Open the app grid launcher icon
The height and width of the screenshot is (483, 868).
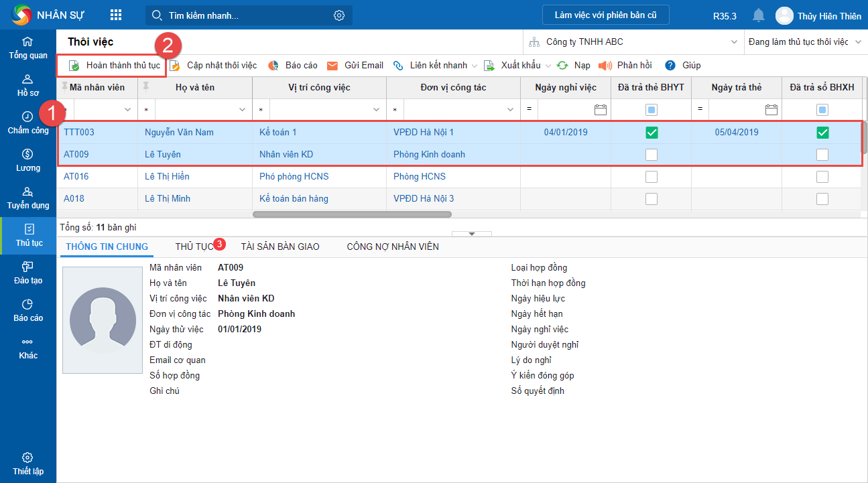pyautogui.click(x=116, y=15)
